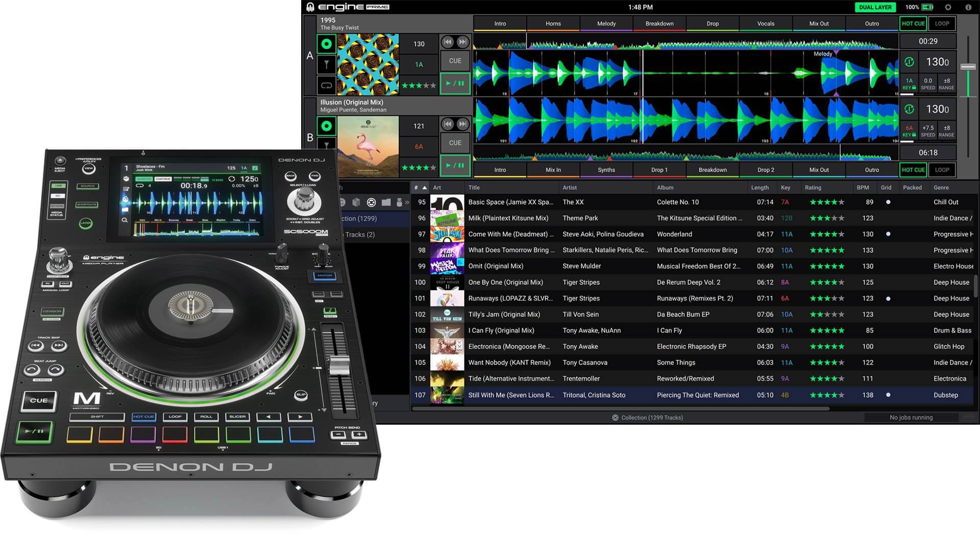Open the info panel via the i icon
Viewport: 980px width, 537px height.
tap(968, 7)
